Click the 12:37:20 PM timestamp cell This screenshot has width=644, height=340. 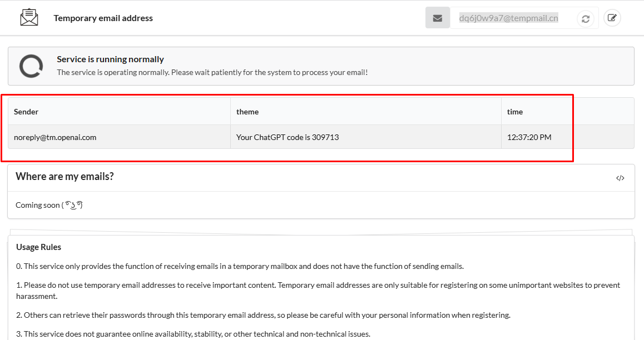pyautogui.click(x=529, y=137)
